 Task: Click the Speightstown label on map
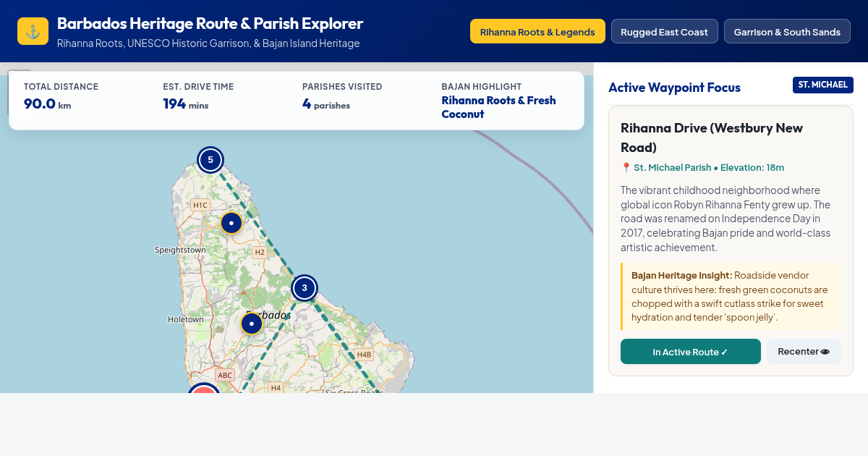[180, 250]
